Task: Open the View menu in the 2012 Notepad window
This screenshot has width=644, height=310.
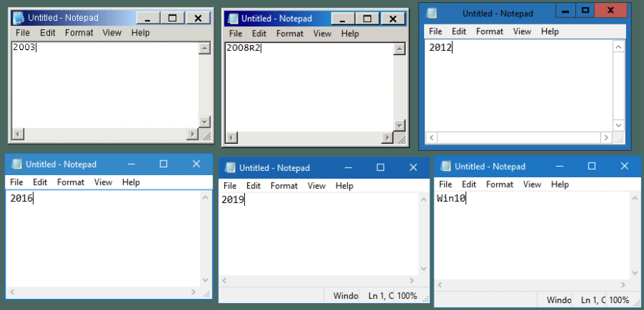Action: pos(522,31)
